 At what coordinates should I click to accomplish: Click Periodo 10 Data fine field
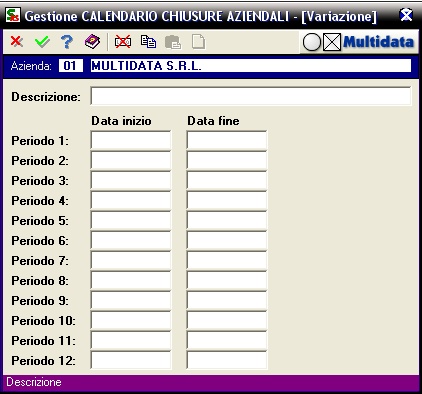(x=227, y=320)
